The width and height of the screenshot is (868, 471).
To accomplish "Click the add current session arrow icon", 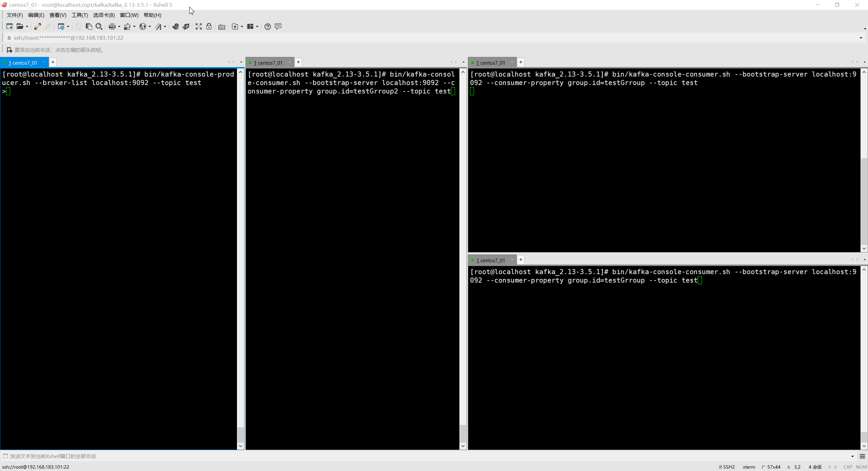I will [9, 50].
